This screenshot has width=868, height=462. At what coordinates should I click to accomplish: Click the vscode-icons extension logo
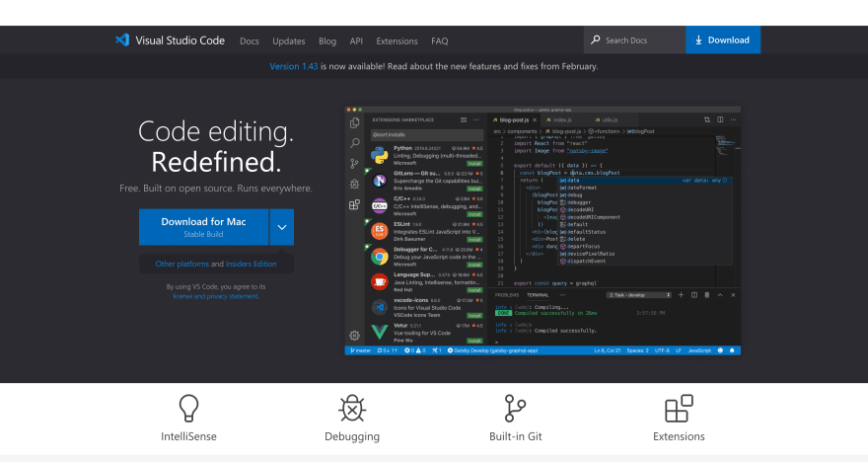(379, 307)
